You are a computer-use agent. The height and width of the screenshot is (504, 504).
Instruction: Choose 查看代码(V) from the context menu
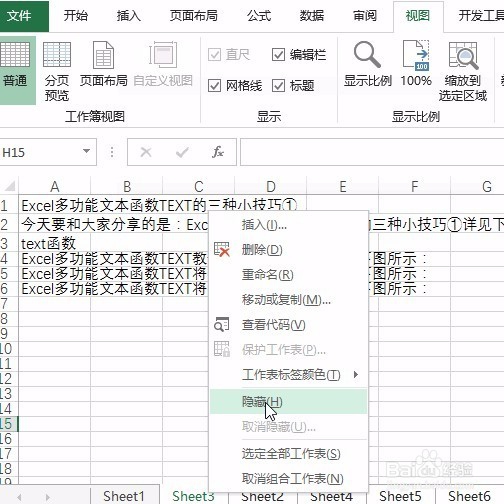pyautogui.click(x=289, y=325)
